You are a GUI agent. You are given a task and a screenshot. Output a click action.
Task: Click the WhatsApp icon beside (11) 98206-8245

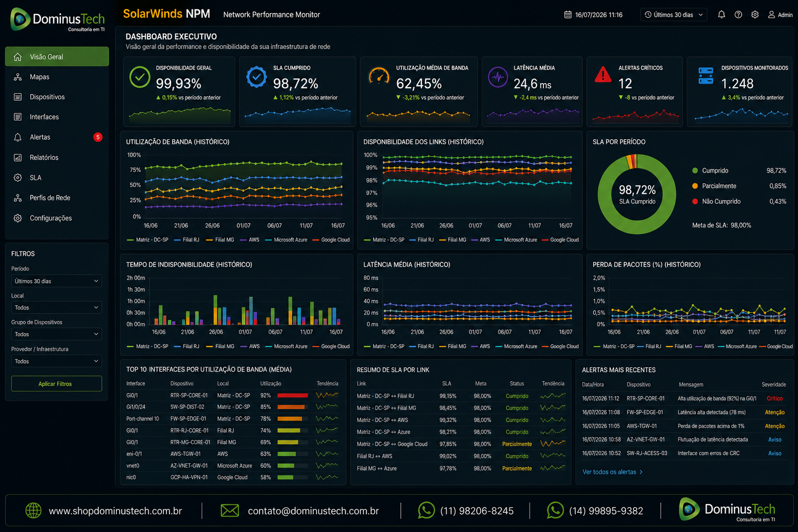(x=426, y=510)
